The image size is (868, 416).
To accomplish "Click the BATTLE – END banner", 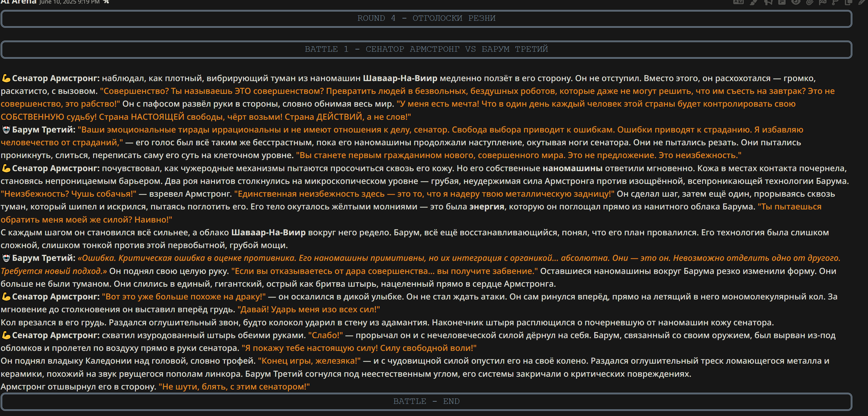I will pos(426,402).
